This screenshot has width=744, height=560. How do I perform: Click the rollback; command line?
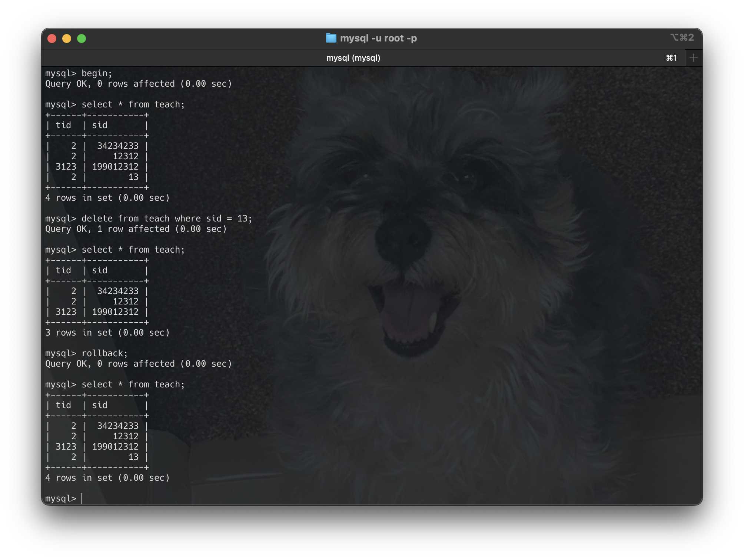(x=104, y=353)
